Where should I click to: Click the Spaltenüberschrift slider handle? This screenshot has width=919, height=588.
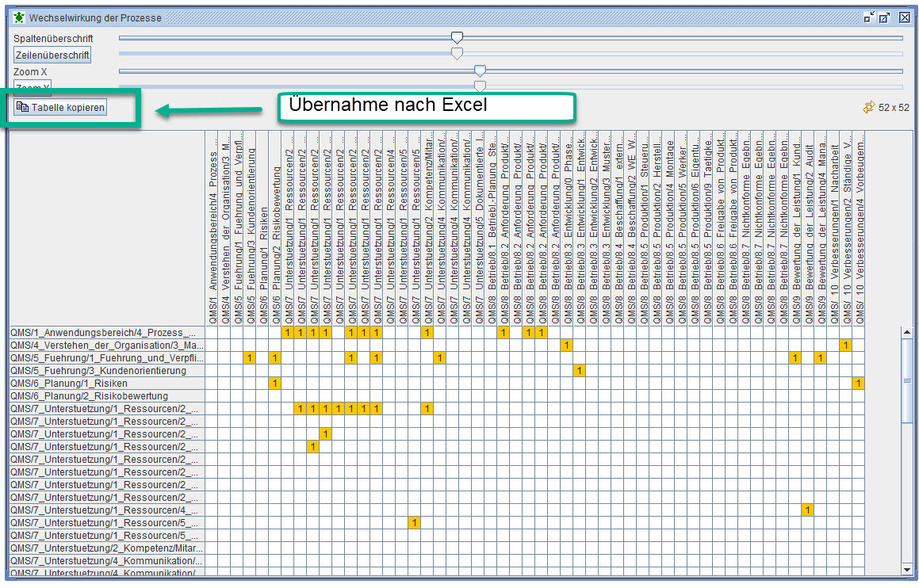point(457,37)
